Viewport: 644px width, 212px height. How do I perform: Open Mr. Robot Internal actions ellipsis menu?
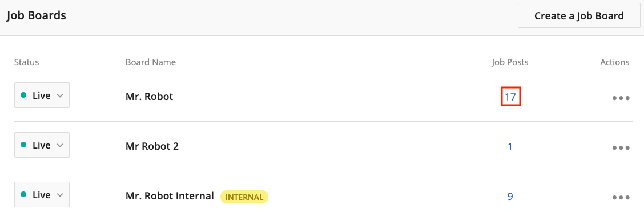[621, 197]
